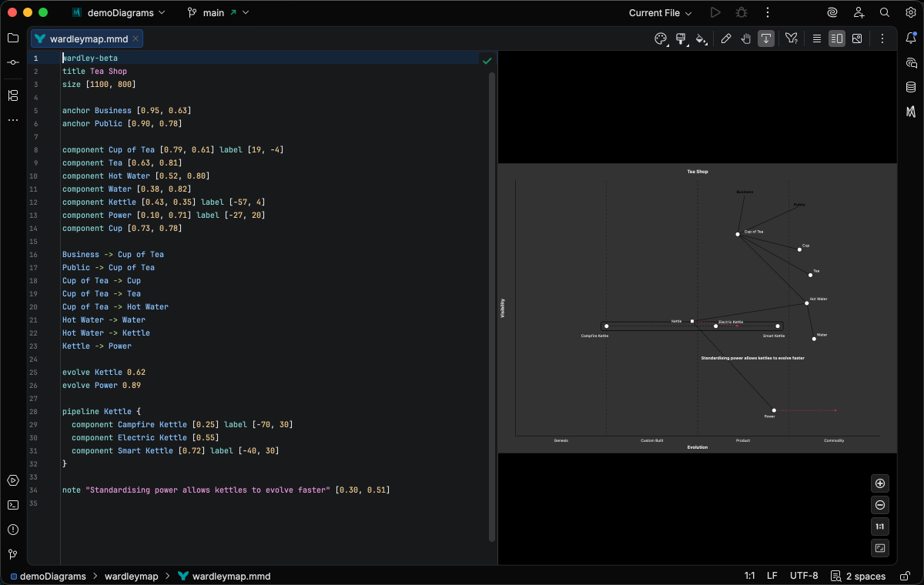The image size is (924, 585).
Task: Click wardleymap breadcrumb in status bar
Action: (x=132, y=576)
